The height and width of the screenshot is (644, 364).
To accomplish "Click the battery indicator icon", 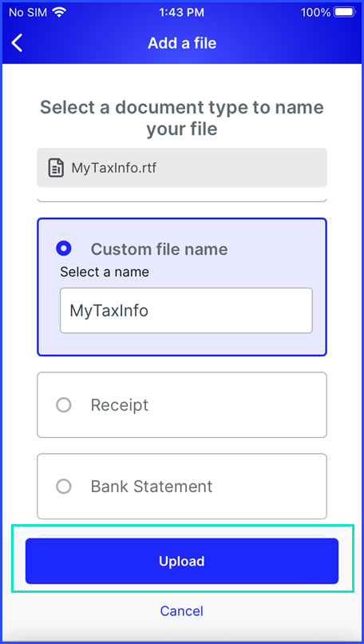I will coord(346,12).
